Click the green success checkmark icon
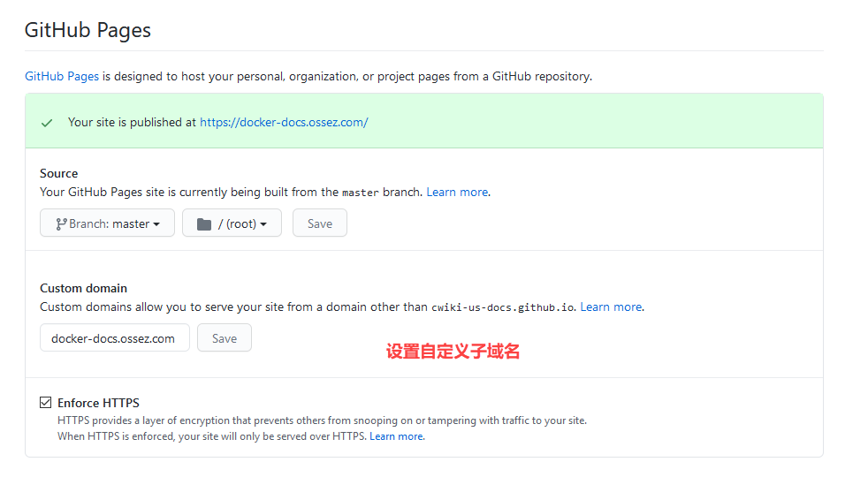The height and width of the screenshot is (477, 868). point(47,123)
